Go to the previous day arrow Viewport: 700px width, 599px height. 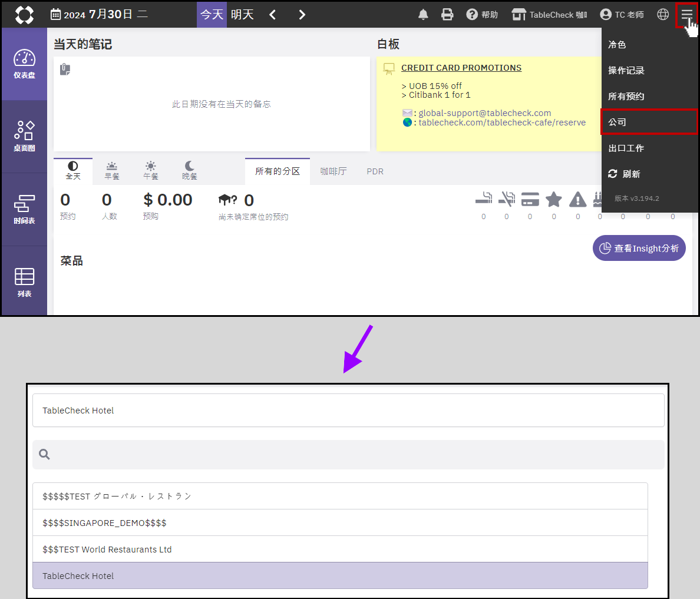pyautogui.click(x=273, y=15)
